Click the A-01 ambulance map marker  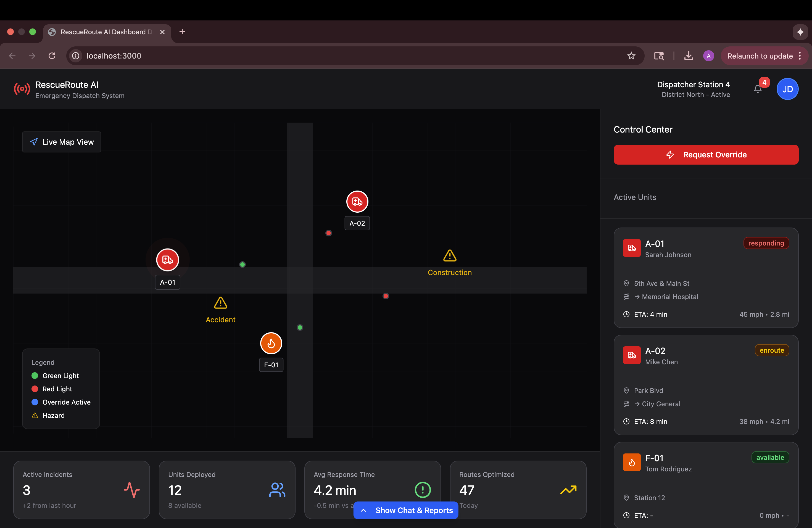[x=167, y=260]
